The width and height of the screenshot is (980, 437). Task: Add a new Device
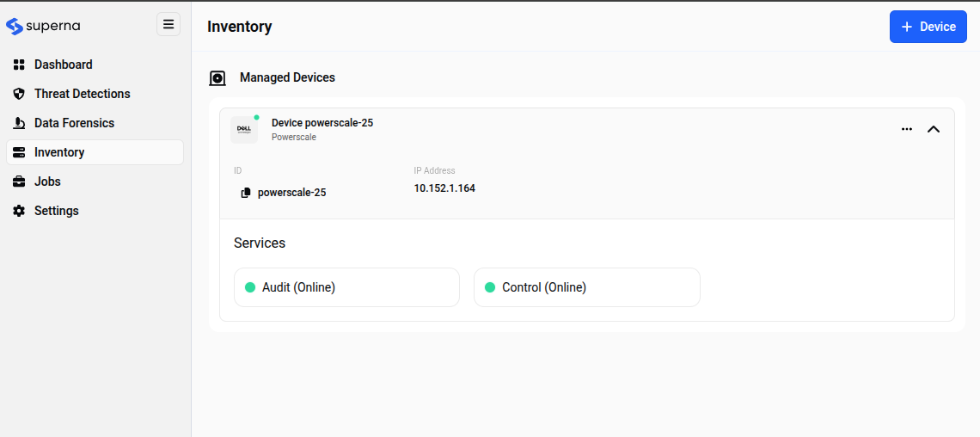tap(928, 27)
